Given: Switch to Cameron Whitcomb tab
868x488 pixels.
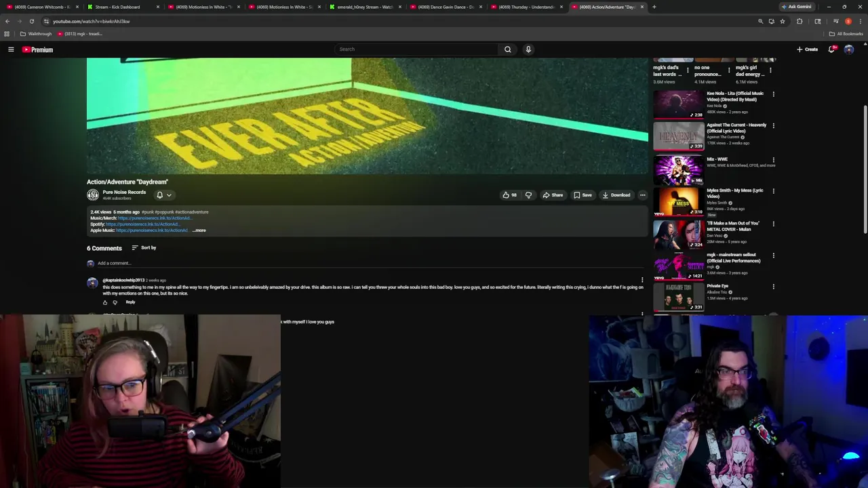Looking at the screenshot, I should 41,7.
